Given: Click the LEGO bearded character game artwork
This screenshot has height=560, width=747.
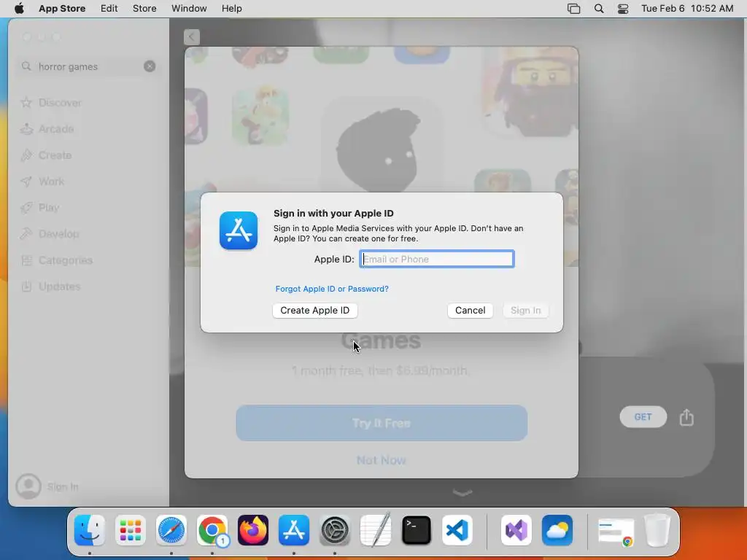Looking at the screenshot, I should (x=531, y=90).
